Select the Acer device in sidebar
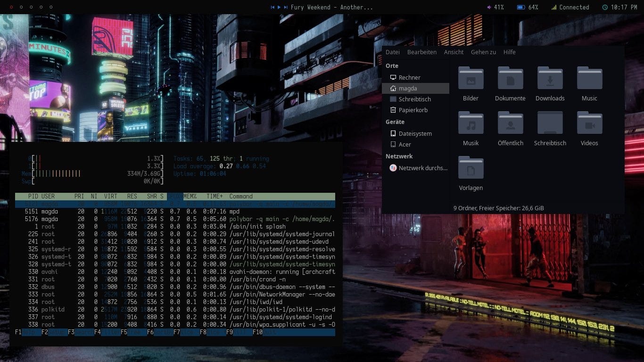Screen dimensions: 644x362 [x=415, y=144]
